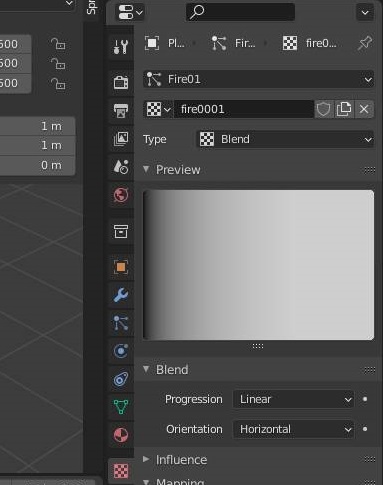The width and height of the screenshot is (383, 485).
Task: Open the Physics properties tab
Action: click(x=121, y=351)
